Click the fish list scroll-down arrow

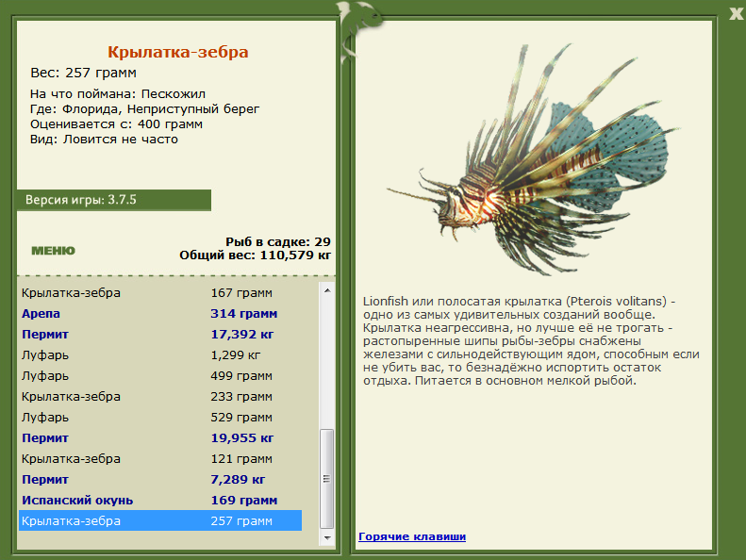pos(327,537)
